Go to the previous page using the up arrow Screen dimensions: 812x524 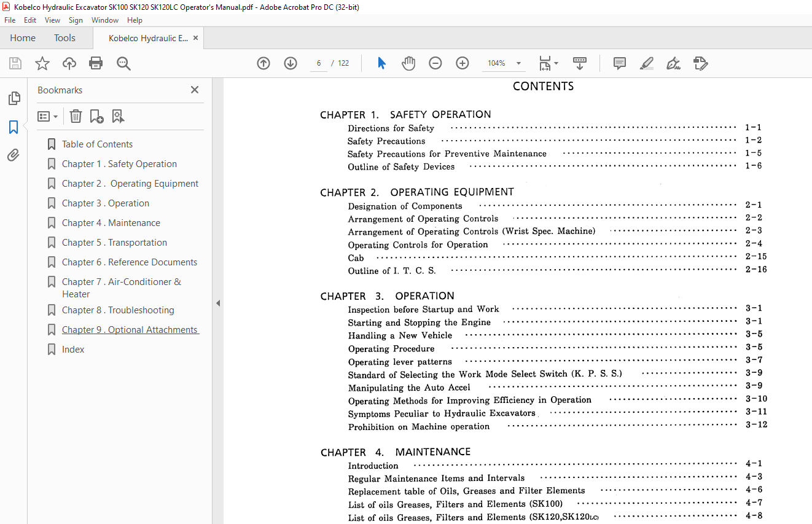[x=264, y=63]
